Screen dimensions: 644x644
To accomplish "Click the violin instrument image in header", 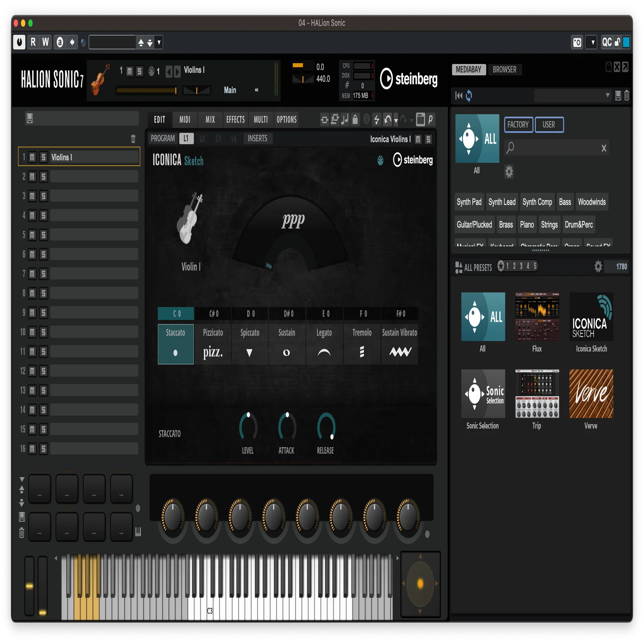I will point(100,80).
